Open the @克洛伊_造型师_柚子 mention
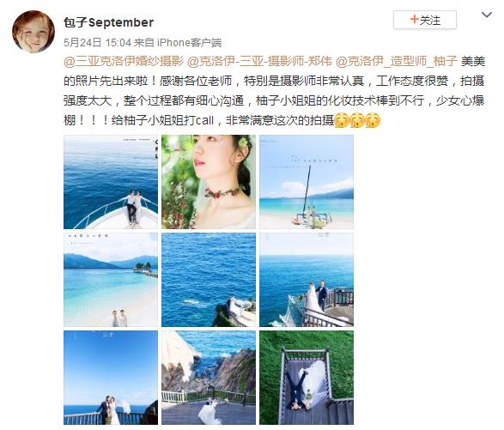Viewport: 504px width, 430px height. coord(396,61)
